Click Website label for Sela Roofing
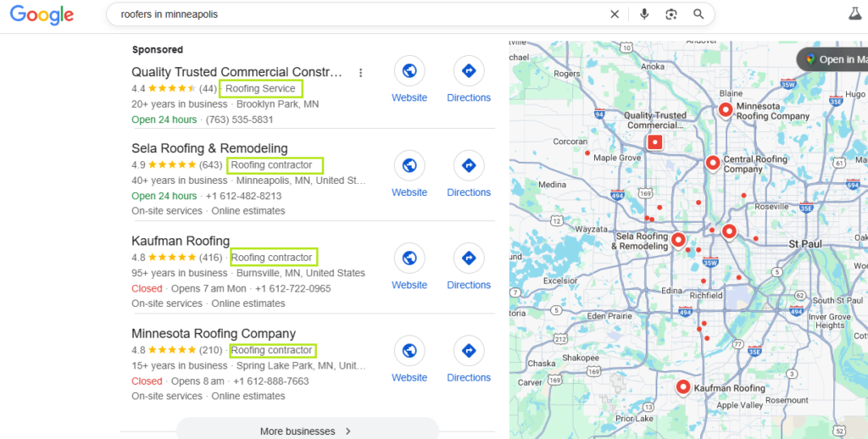The height and width of the screenshot is (439, 868). click(409, 192)
